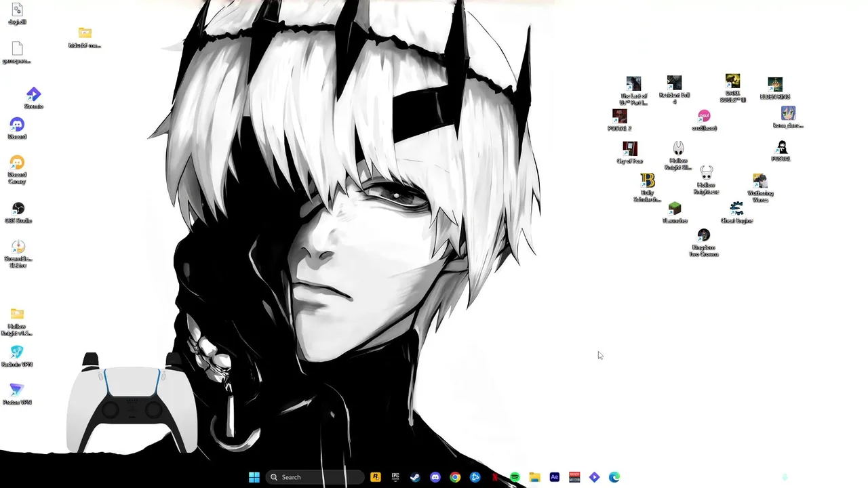The height and width of the screenshot is (488, 868).
Task: Click the Cry of Fear shortcut
Action: [x=630, y=152]
